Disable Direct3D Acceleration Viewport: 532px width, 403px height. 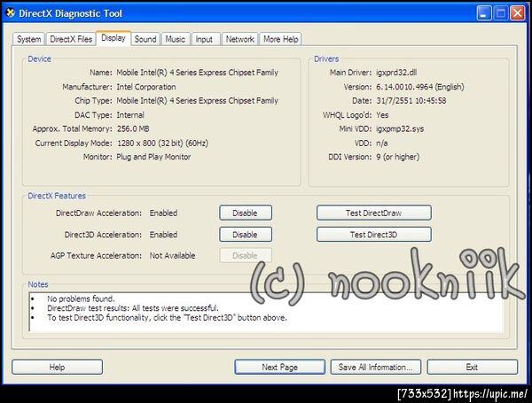pos(246,234)
